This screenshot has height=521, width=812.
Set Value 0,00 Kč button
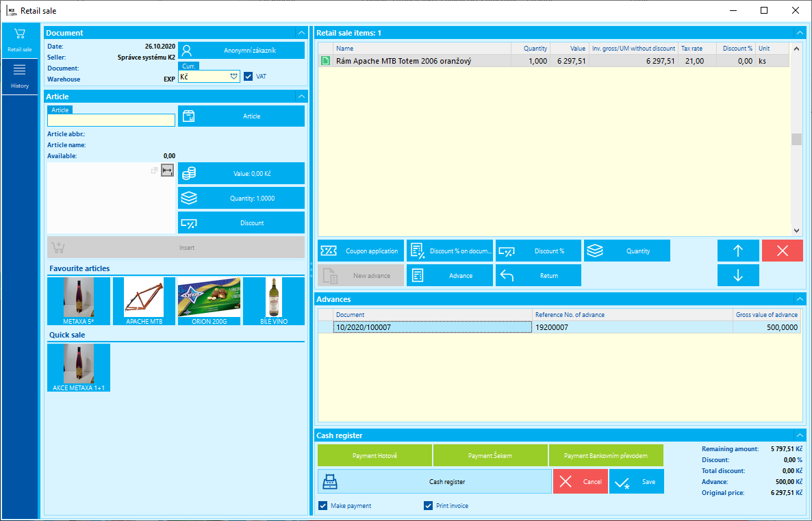pos(241,173)
